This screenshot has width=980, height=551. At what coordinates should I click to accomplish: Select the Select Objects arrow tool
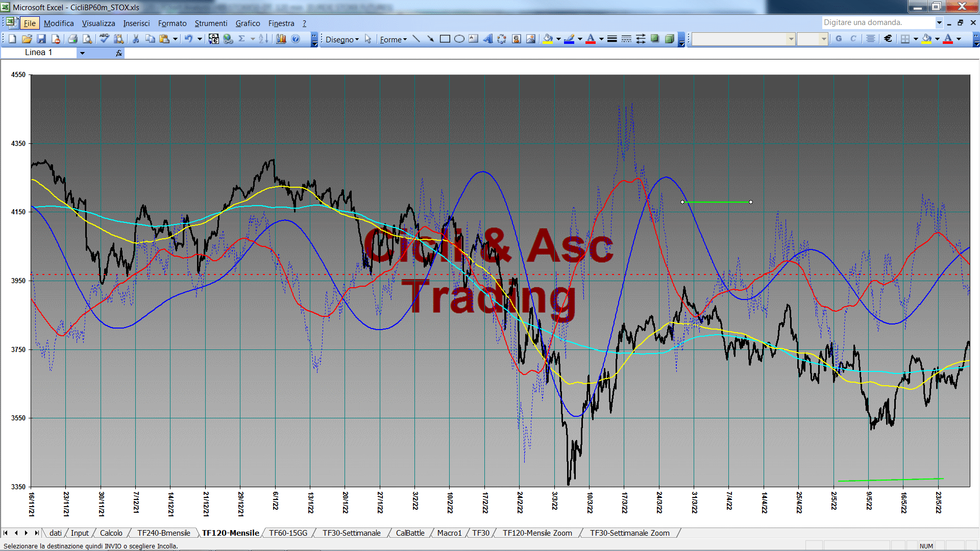(x=368, y=39)
